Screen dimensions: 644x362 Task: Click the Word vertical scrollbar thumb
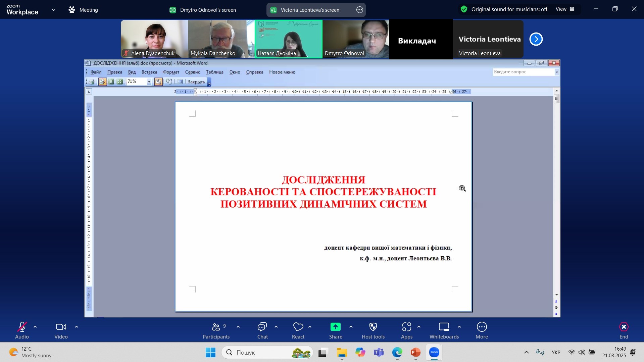tap(556, 99)
